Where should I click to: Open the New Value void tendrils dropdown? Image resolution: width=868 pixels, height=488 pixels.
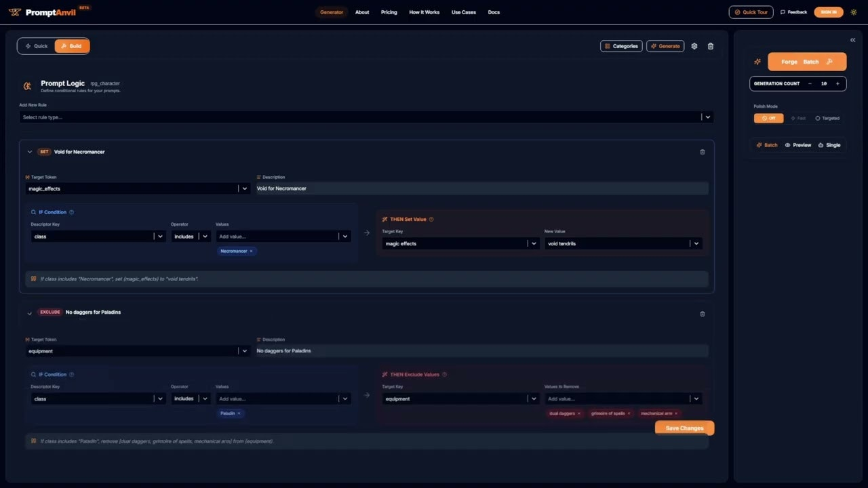click(696, 243)
